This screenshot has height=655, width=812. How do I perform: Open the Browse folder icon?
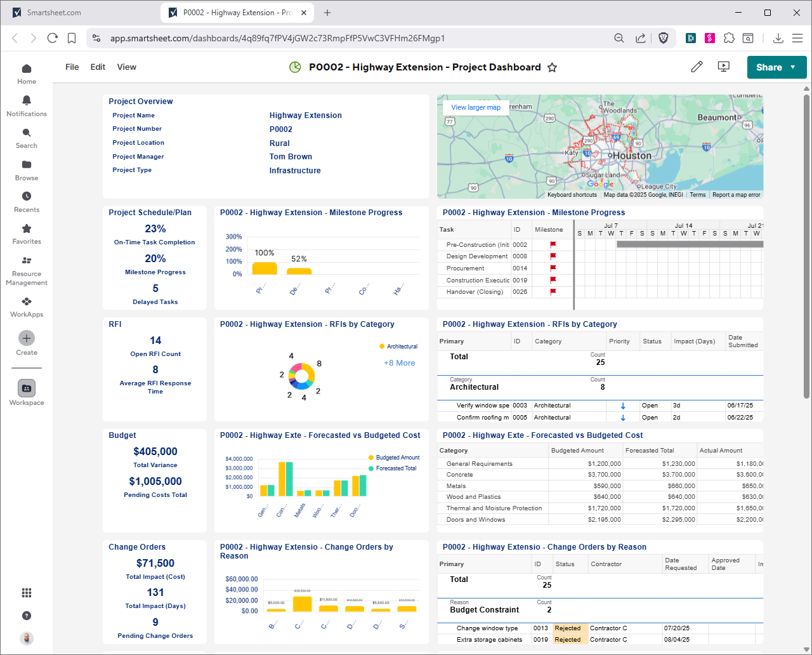[27, 165]
